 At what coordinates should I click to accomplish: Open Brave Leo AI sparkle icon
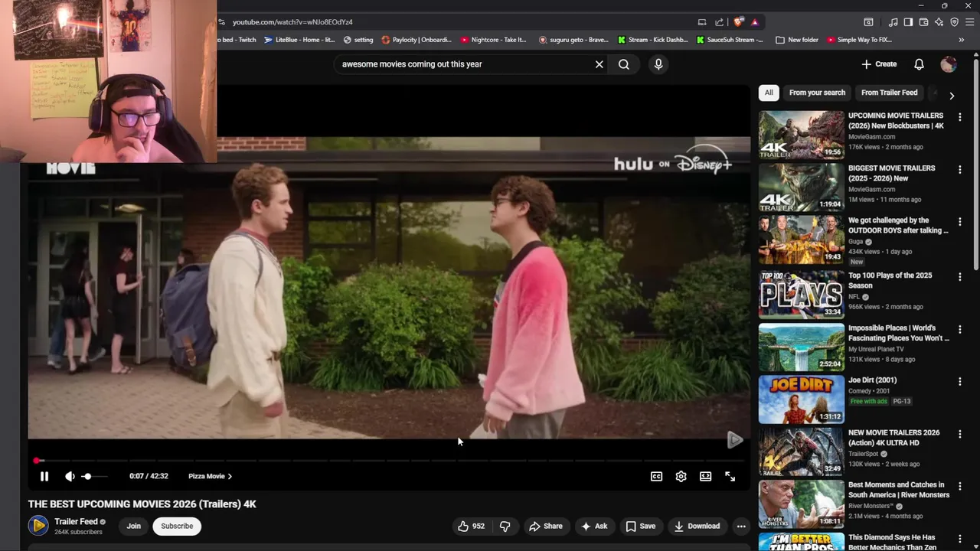click(x=939, y=22)
